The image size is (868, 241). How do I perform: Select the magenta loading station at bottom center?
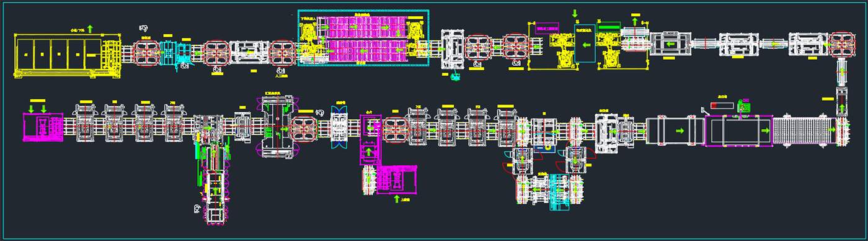pyautogui.click(x=391, y=180)
